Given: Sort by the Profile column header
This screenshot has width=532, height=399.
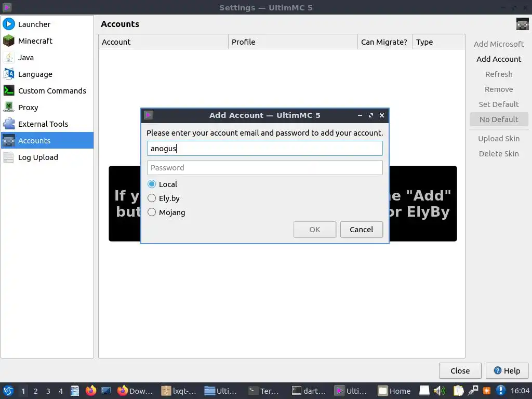Looking at the screenshot, I should pyautogui.click(x=293, y=42).
